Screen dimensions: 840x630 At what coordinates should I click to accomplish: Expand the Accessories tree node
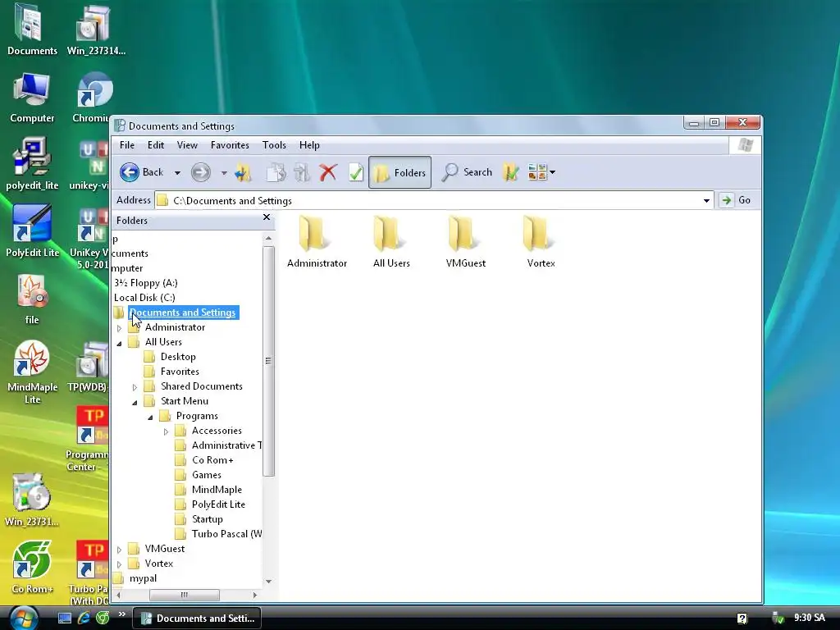166,431
